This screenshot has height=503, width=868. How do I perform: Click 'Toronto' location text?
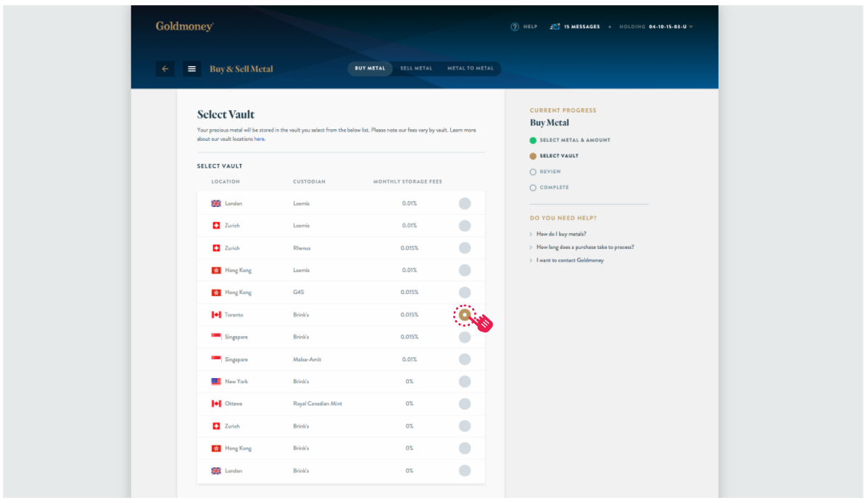pos(233,315)
